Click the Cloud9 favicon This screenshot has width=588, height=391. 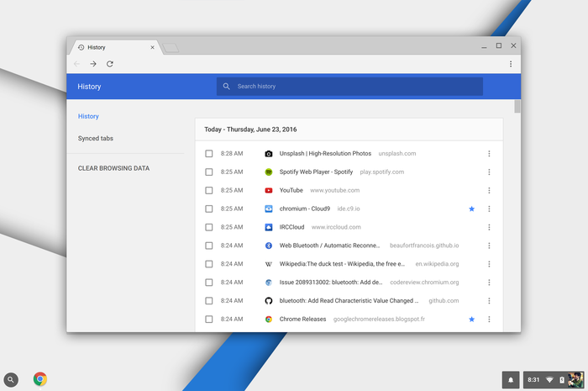click(269, 209)
